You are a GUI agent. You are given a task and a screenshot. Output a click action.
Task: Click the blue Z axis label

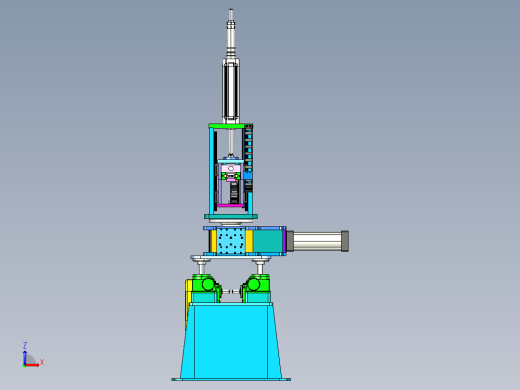click(25, 345)
